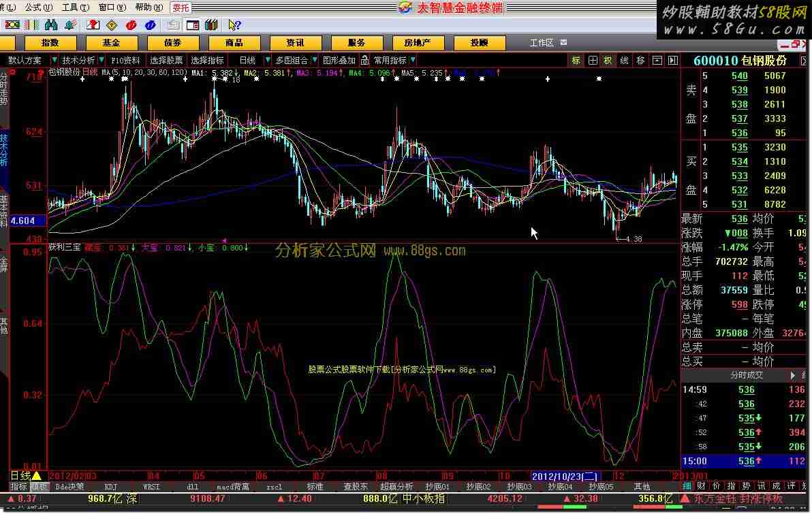Open the 帮助 menu

tap(149, 7)
